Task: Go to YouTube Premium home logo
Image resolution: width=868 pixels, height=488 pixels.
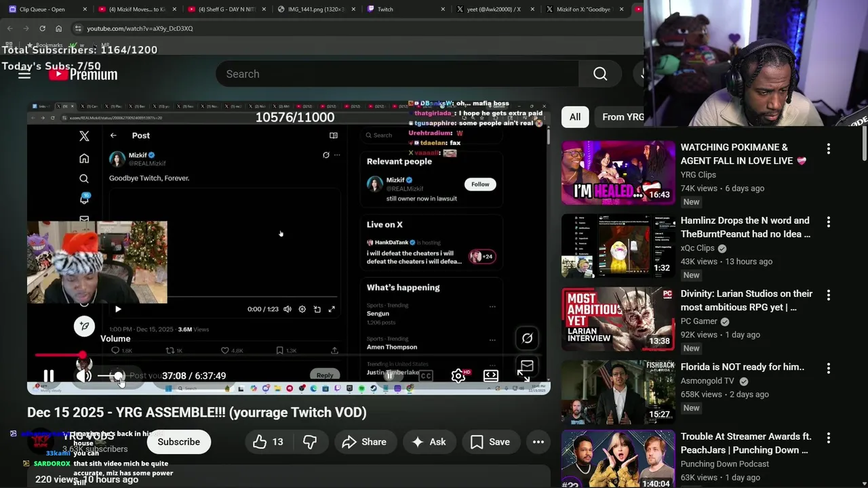Action: [83, 74]
